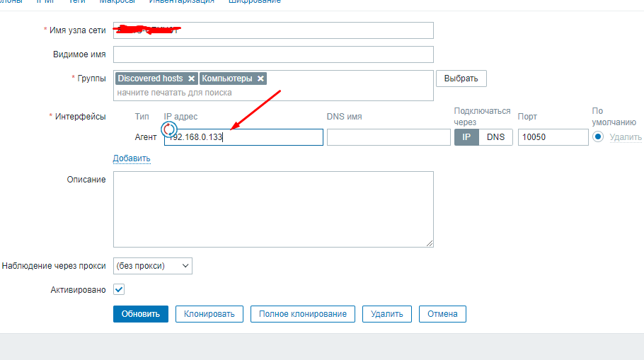Click the Выбрать groups button
The image size is (644, 360).
click(461, 79)
